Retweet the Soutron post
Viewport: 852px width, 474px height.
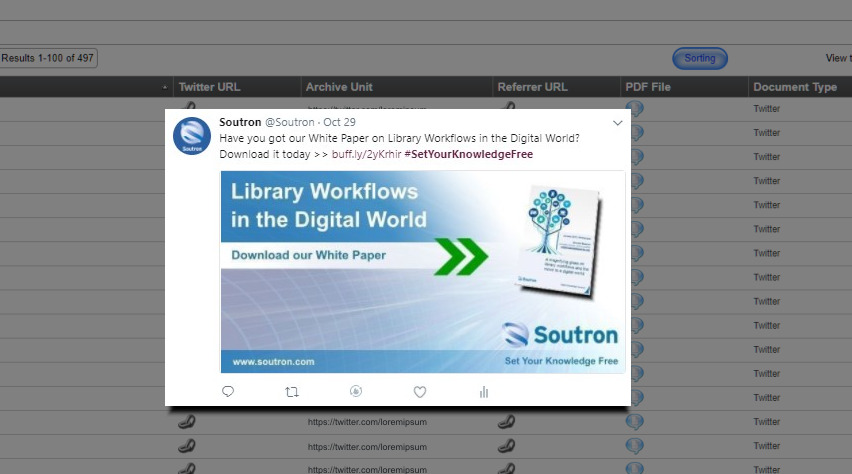(292, 392)
